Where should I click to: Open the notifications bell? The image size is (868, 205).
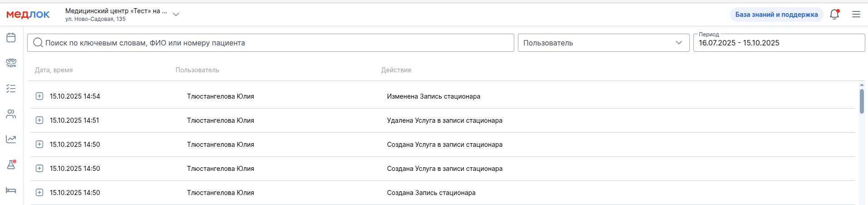834,15
